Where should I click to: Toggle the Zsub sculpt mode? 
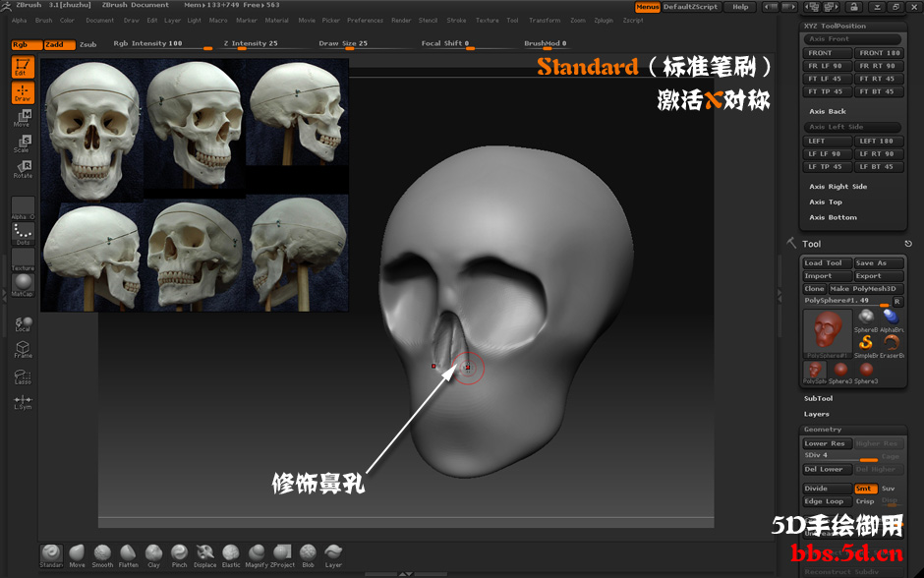click(x=87, y=45)
